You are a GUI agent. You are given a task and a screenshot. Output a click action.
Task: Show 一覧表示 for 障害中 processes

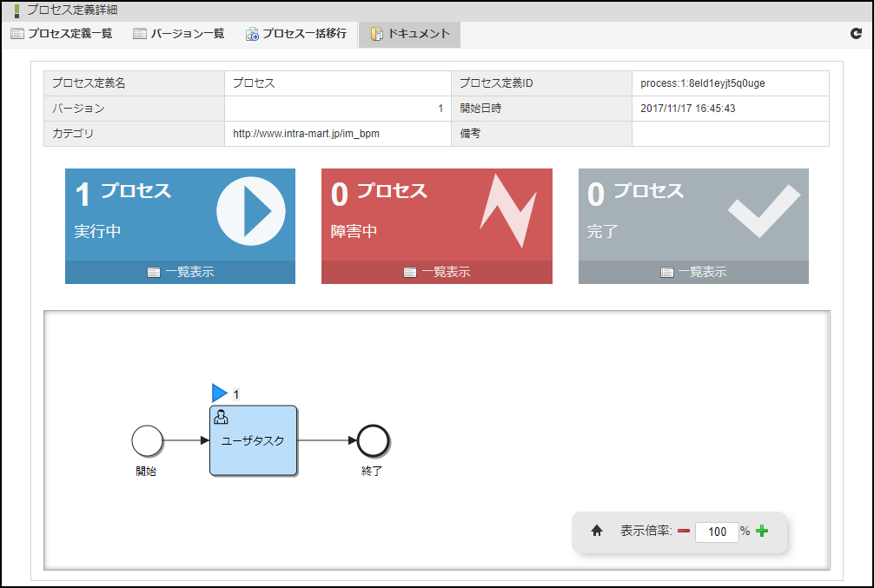437,272
